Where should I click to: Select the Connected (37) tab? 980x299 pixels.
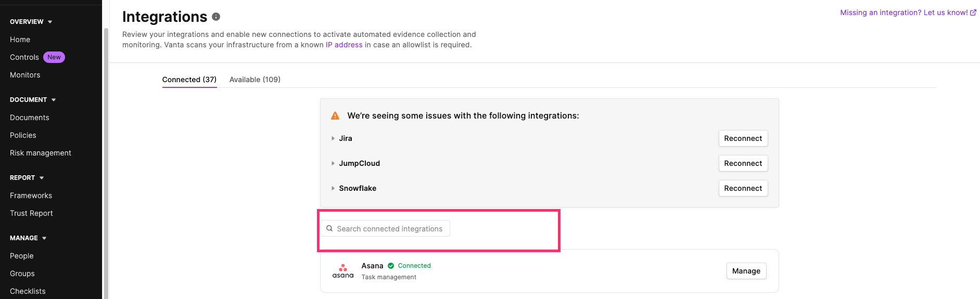(x=189, y=80)
